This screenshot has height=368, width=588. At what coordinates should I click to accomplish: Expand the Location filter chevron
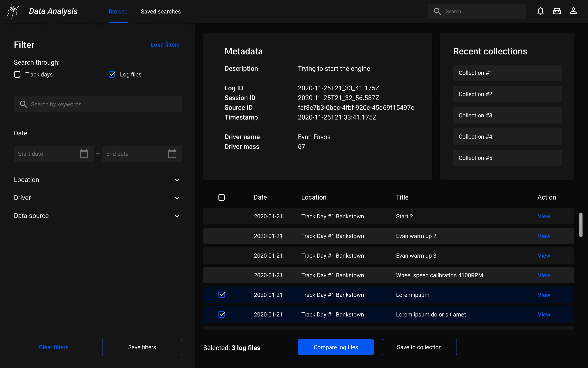(177, 180)
